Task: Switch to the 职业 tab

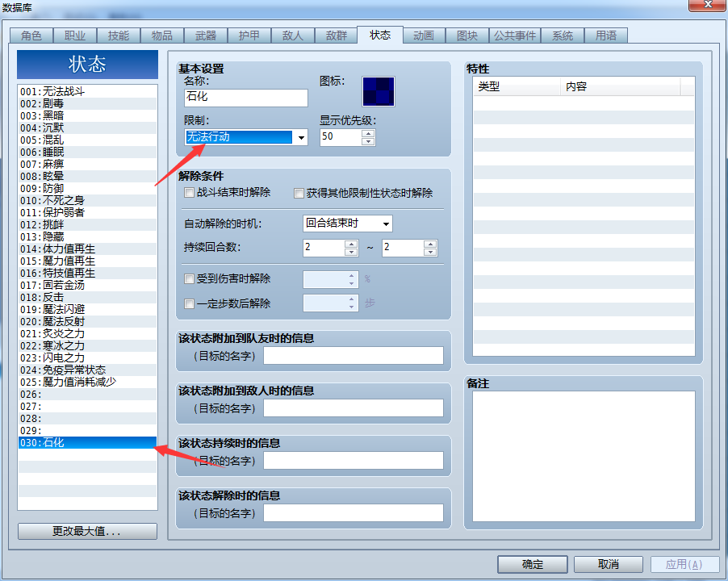Action: point(75,36)
